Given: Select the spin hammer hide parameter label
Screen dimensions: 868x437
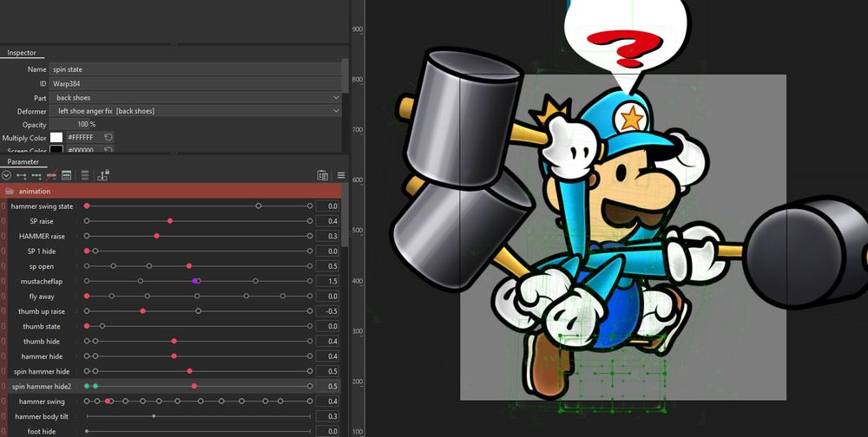Looking at the screenshot, I should [42, 371].
